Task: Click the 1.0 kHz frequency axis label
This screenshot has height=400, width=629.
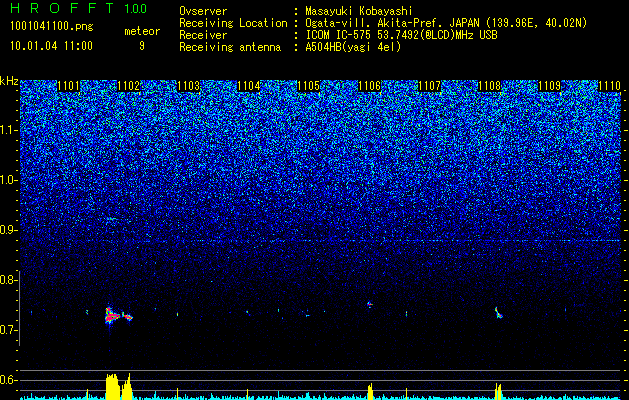Action: (8, 180)
